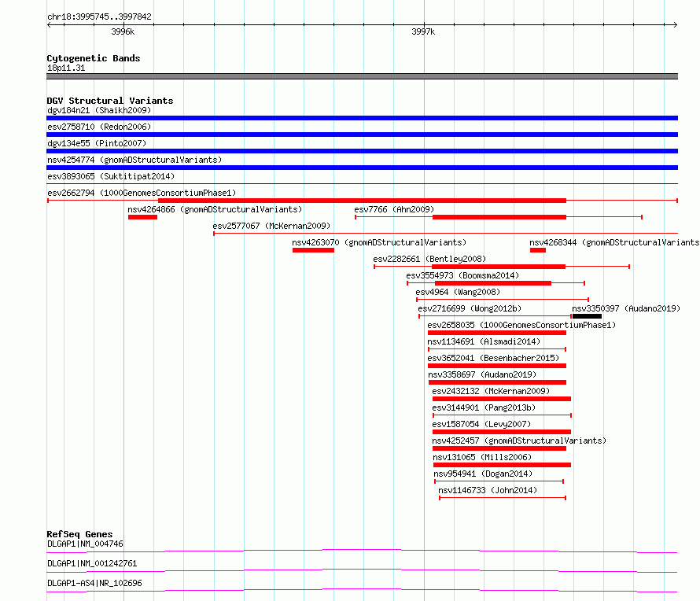Click the 3996k ruler position label
The height and width of the screenshot is (601, 700).
[x=123, y=31]
